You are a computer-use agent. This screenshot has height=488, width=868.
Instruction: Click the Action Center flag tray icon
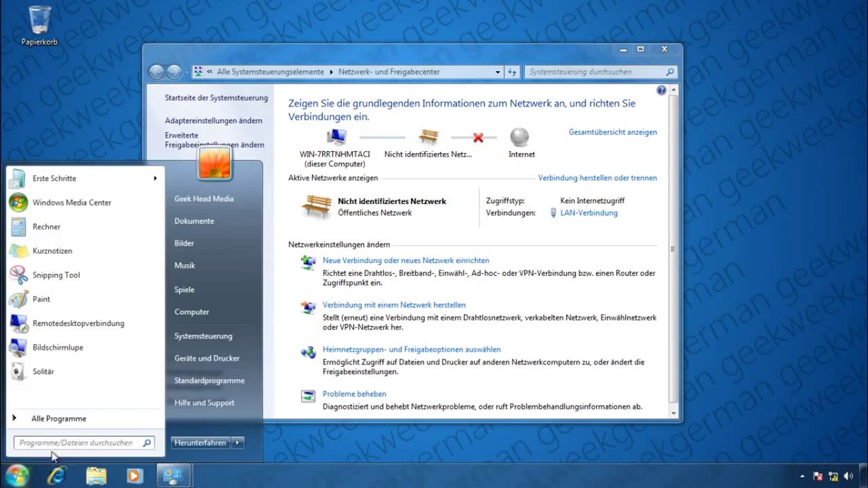point(818,476)
